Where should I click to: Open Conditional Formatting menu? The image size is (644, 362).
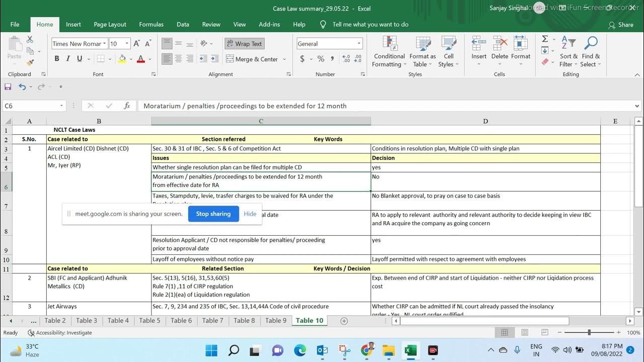(389, 52)
